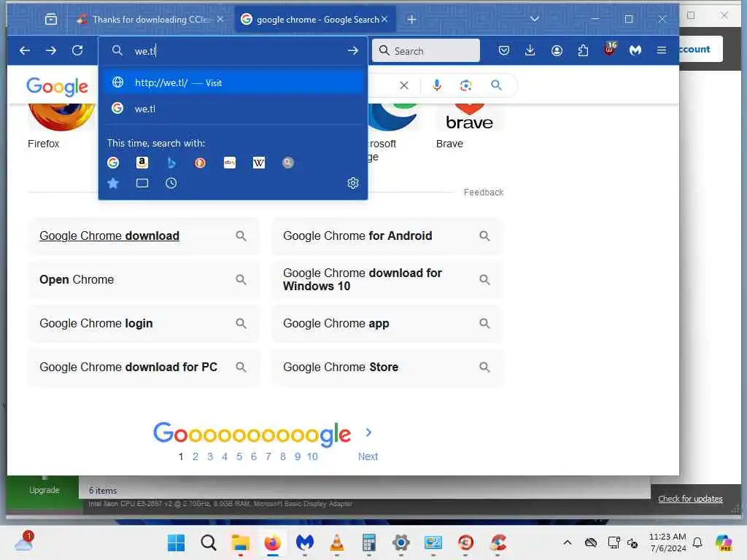
Task: Go back to the previous page
Action: pyautogui.click(x=25, y=50)
